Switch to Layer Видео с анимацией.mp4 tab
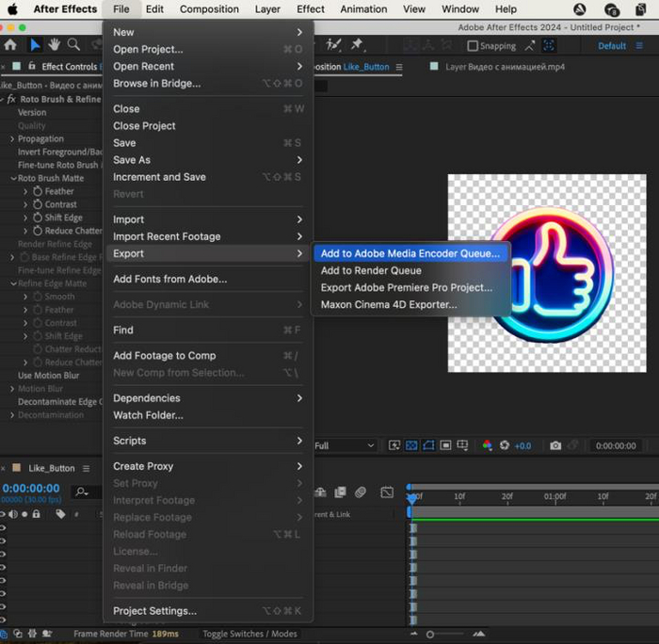This screenshot has width=659, height=644. (505, 67)
